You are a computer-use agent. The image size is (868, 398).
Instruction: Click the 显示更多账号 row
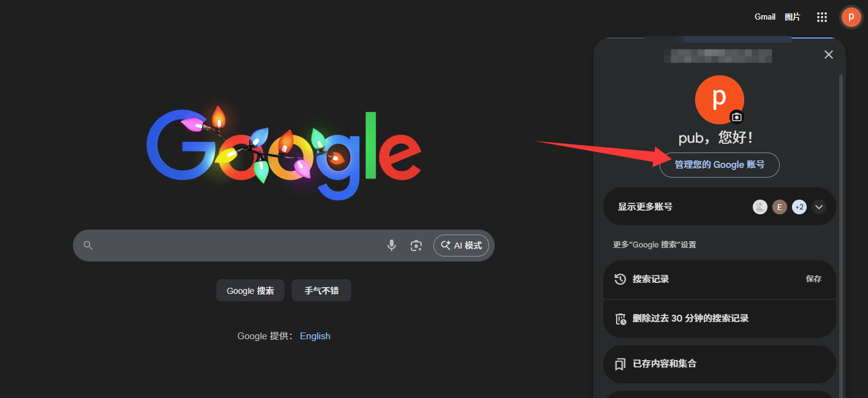(x=720, y=207)
